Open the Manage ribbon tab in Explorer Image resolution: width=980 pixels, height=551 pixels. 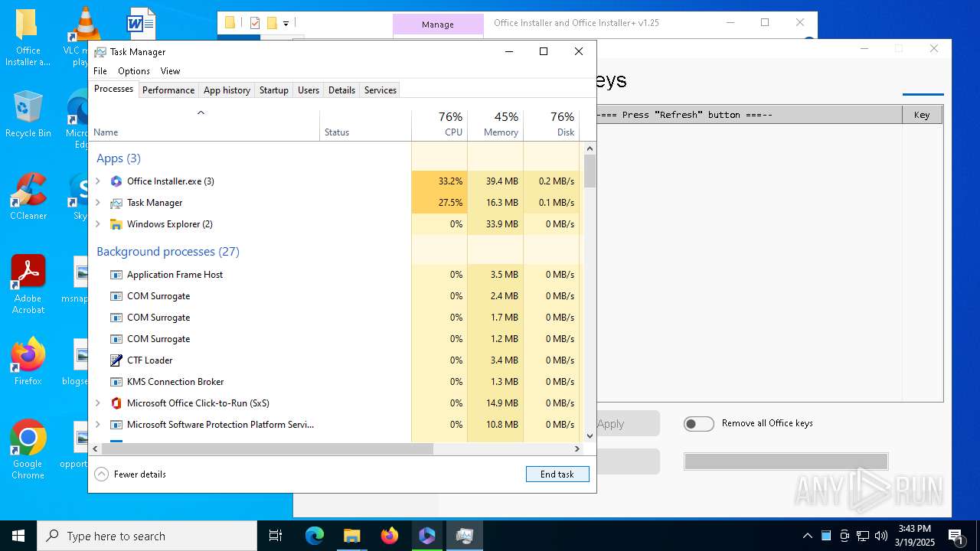pyautogui.click(x=438, y=24)
